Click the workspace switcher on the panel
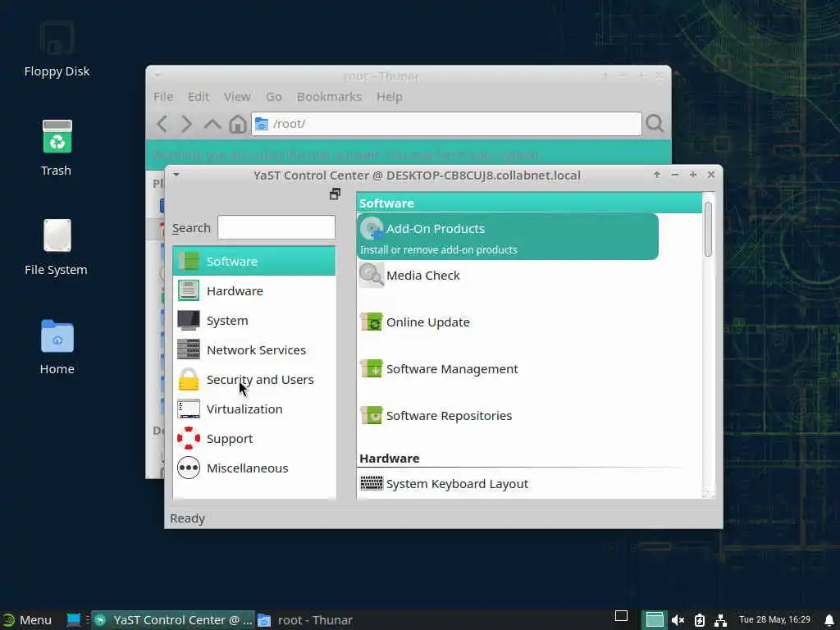Image resolution: width=840 pixels, height=630 pixels. pyautogui.click(x=654, y=620)
